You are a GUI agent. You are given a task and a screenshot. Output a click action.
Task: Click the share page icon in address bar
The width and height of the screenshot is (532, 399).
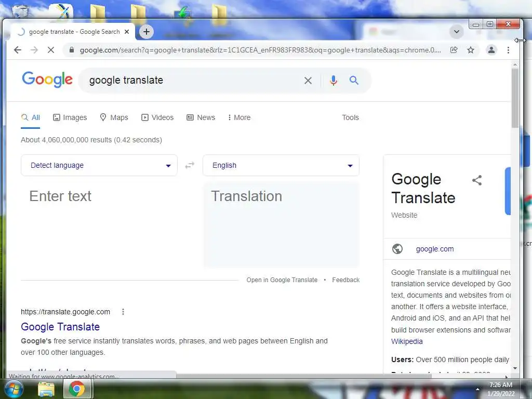(x=454, y=50)
